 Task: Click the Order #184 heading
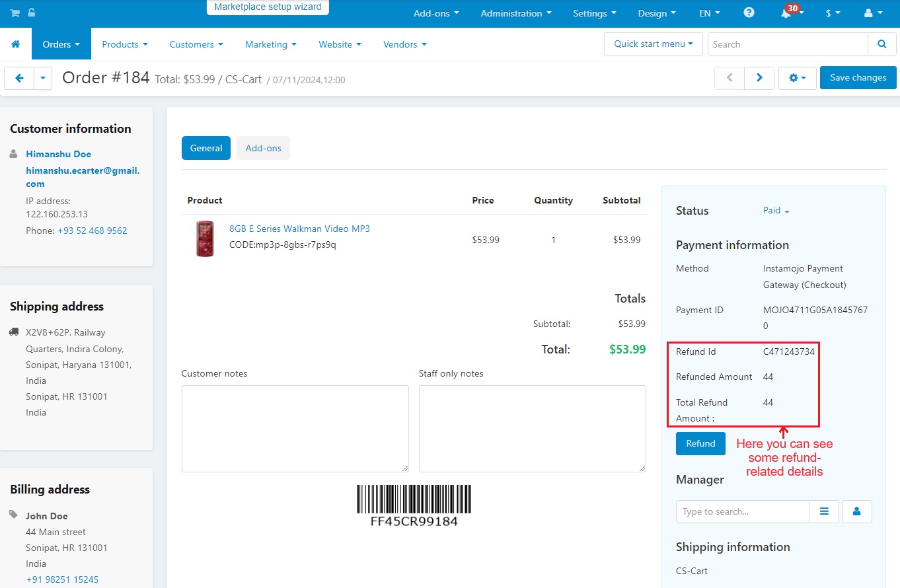coord(106,78)
